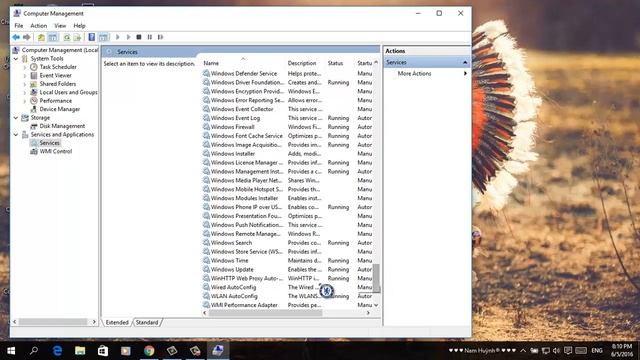
Task: Select Task Scheduler in the tree
Action: [58, 67]
